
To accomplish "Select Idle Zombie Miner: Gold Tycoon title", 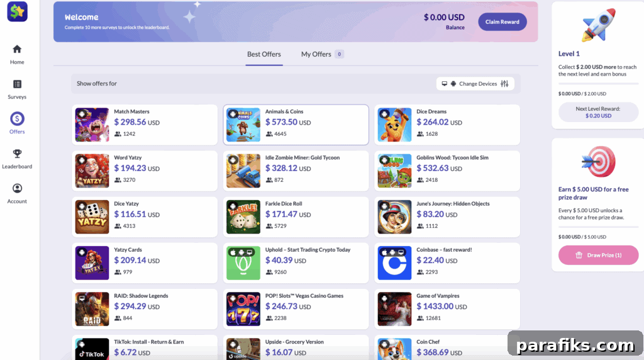I will point(303,157).
